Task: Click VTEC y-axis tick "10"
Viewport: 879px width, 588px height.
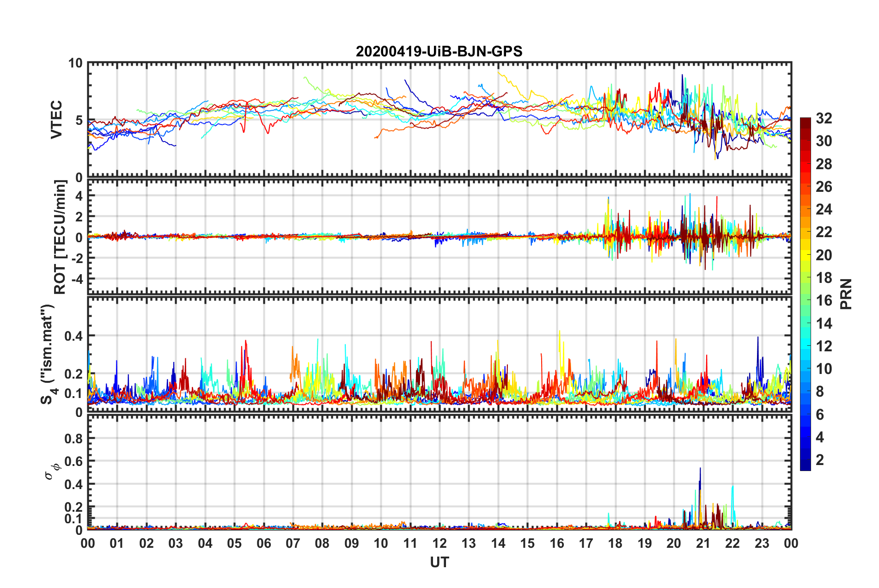Action: click(75, 63)
